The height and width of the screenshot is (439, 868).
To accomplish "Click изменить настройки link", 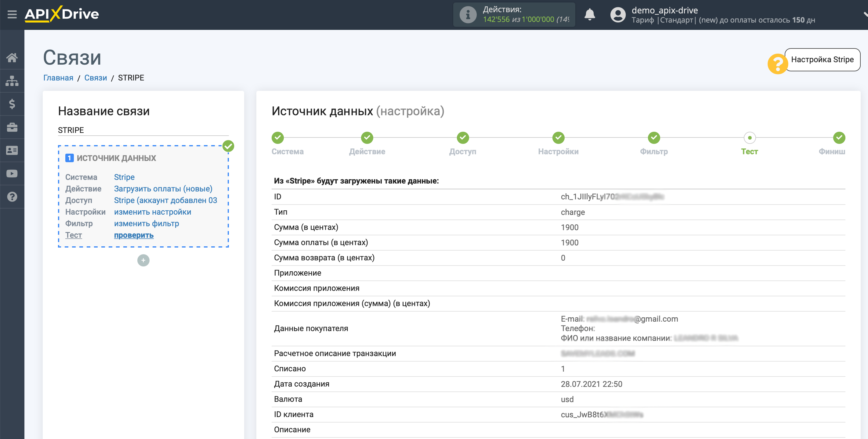I will (x=153, y=212).
